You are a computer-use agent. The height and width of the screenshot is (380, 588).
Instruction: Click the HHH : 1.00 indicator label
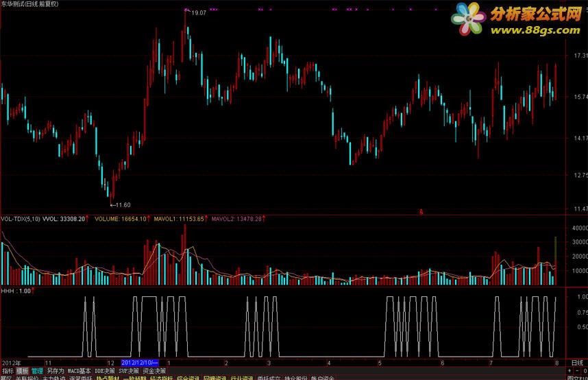coord(16,291)
